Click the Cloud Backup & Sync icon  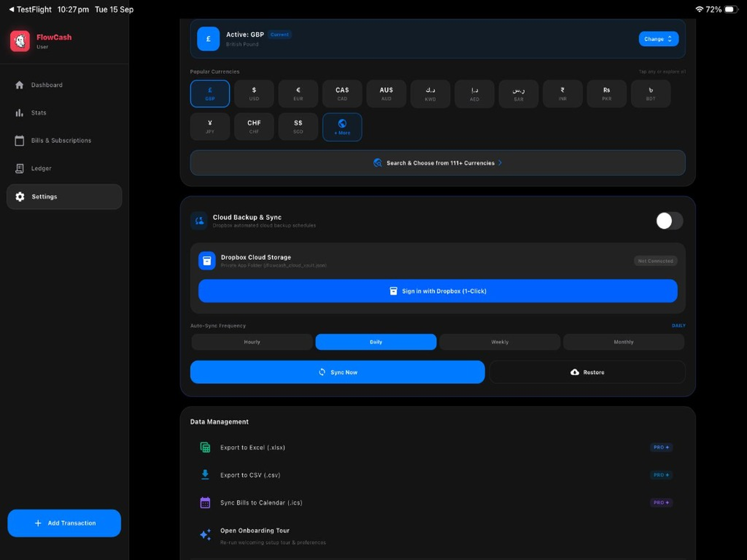click(x=199, y=221)
